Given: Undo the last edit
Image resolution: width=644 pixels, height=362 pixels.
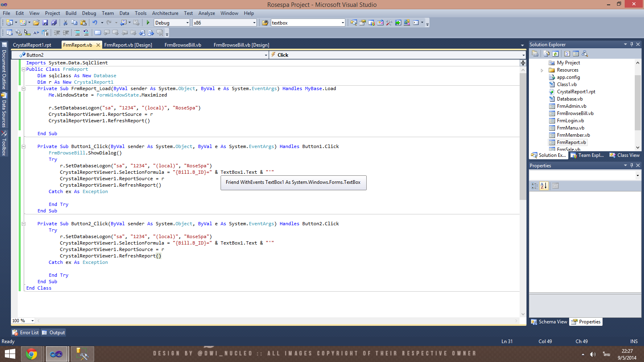Looking at the screenshot, I should [95, 23].
